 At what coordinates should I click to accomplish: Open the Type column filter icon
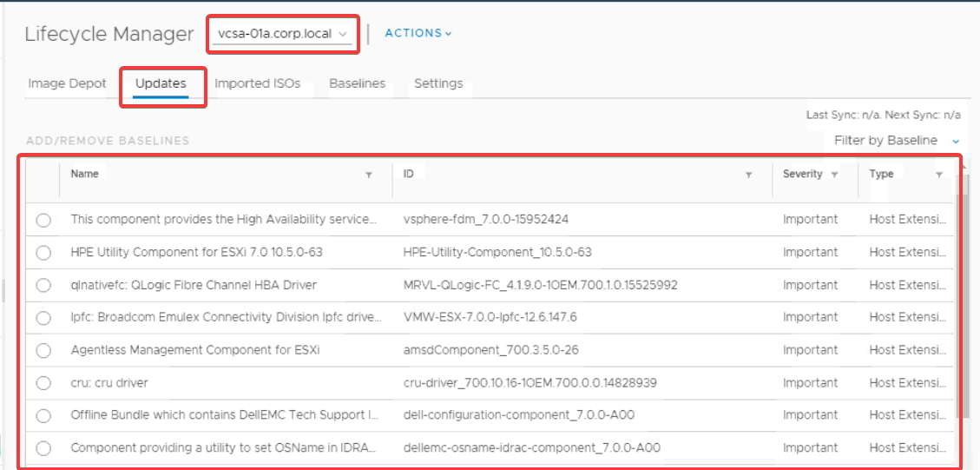tap(938, 175)
